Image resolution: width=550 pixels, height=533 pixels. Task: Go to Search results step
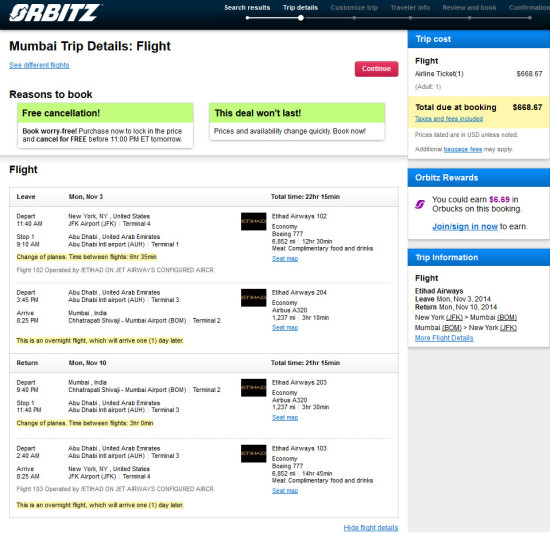(247, 8)
